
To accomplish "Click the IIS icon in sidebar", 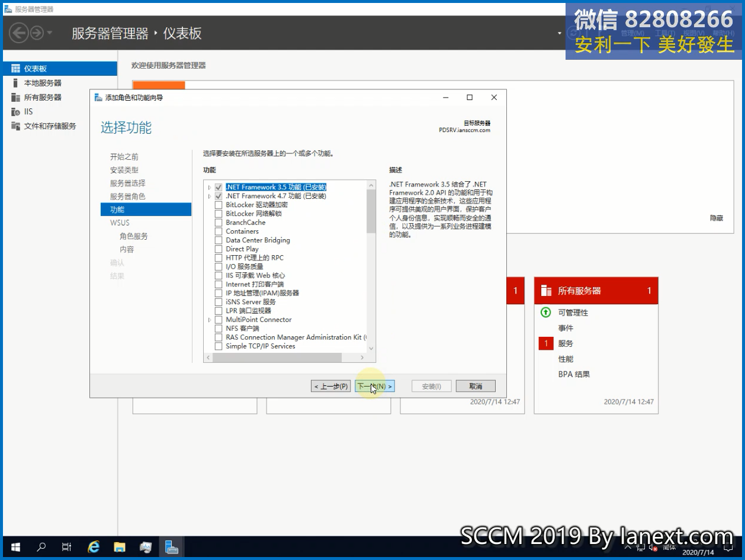I will (x=16, y=111).
